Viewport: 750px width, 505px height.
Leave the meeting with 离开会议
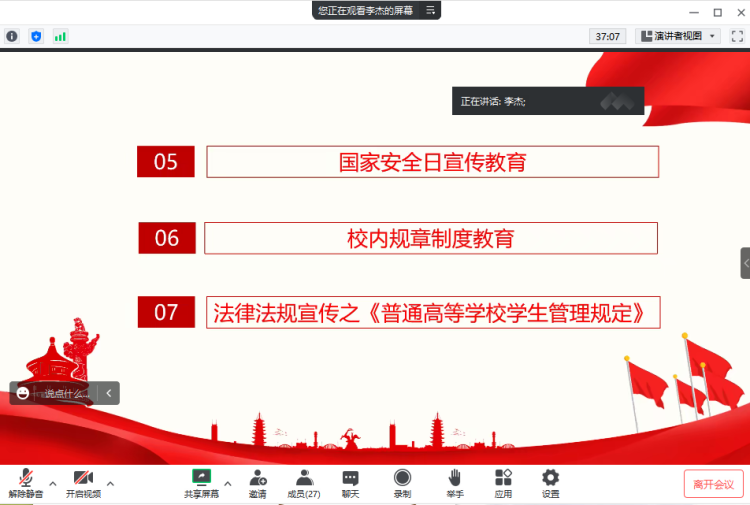[713, 484]
